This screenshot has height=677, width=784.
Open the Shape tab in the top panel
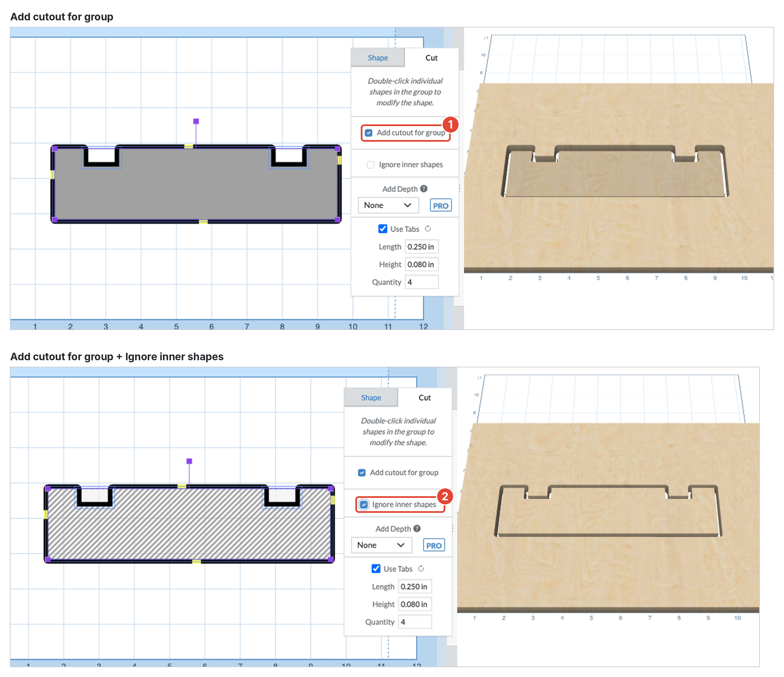click(x=377, y=57)
